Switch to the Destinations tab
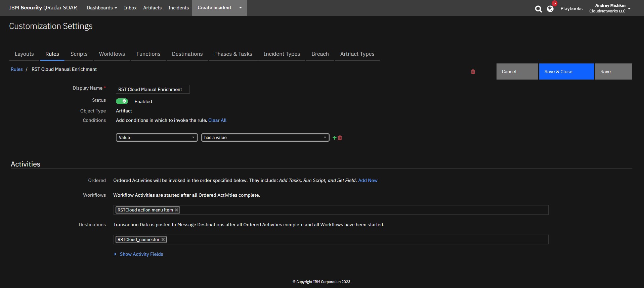This screenshot has width=644, height=288. pyautogui.click(x=187, y=54)
